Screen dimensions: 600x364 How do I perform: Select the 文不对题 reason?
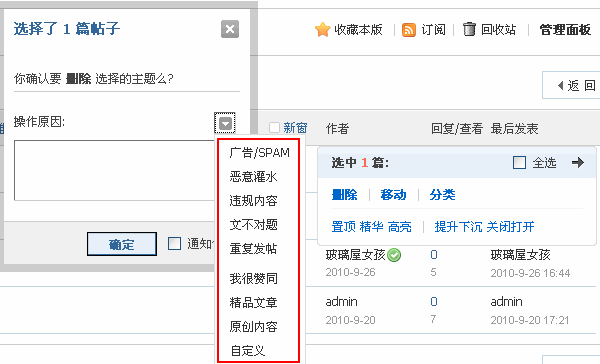tap(253, 225)
